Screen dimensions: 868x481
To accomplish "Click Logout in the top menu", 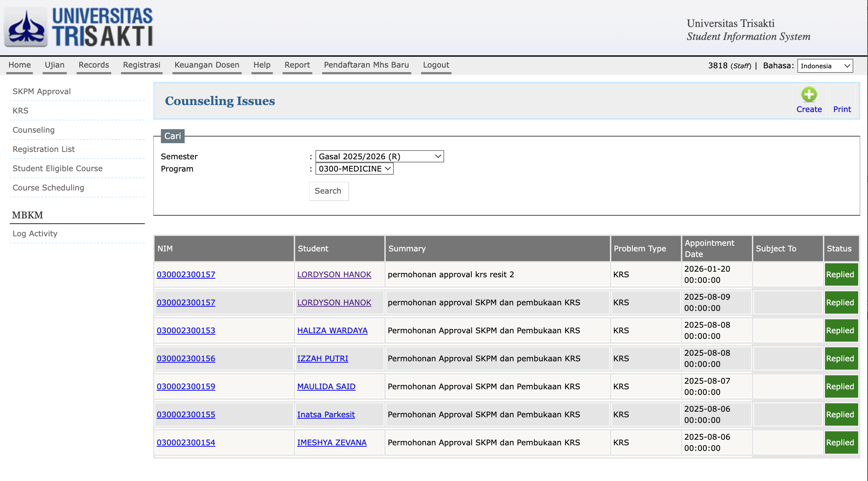I will coord(436,65).
